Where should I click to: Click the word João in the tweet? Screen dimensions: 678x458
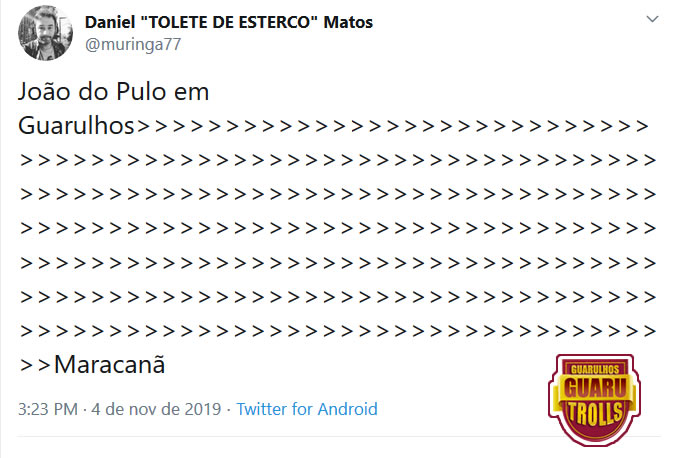(x=44, y=92)
